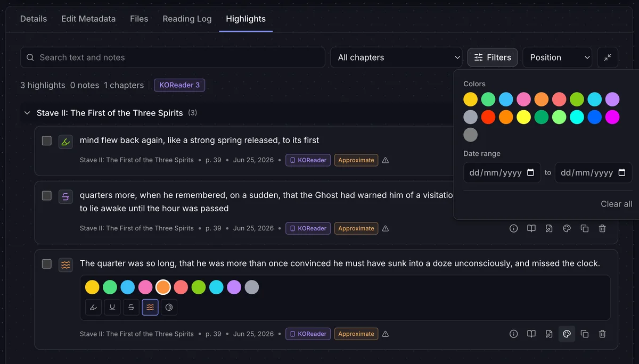Select the 'mind flew back again' highlight checkbox
Screen dimensions: 639x364
pyautogui.click(x=47, y=140)
